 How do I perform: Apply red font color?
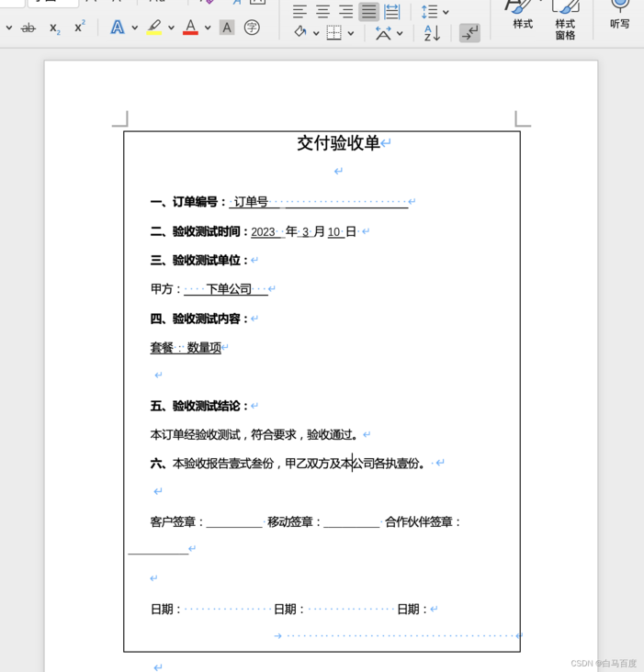tap(190, 28)
